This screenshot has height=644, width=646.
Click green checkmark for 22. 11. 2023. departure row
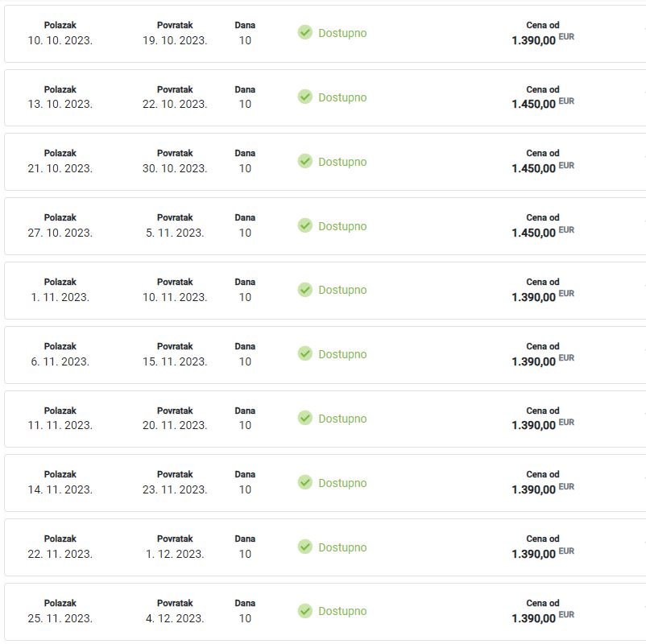tap(304, 547)
